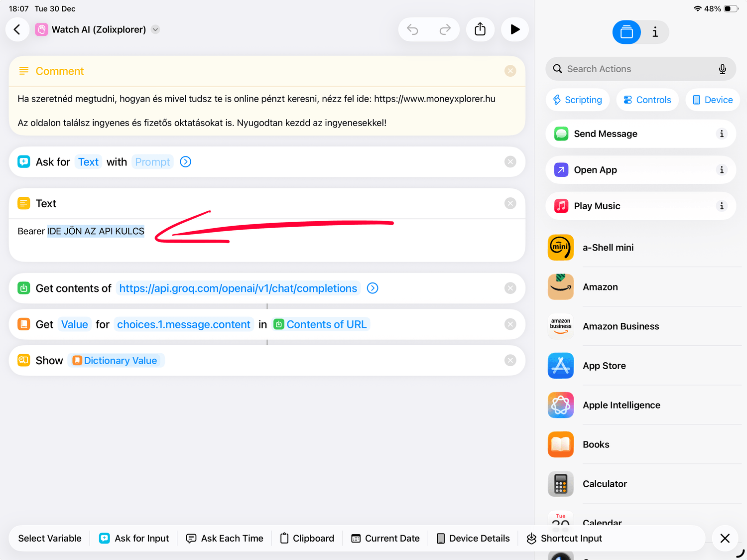This screenshot has height=560, width=747.
Task: Edit the choices.1.message.content key
Action: click(x=184, y=324)
